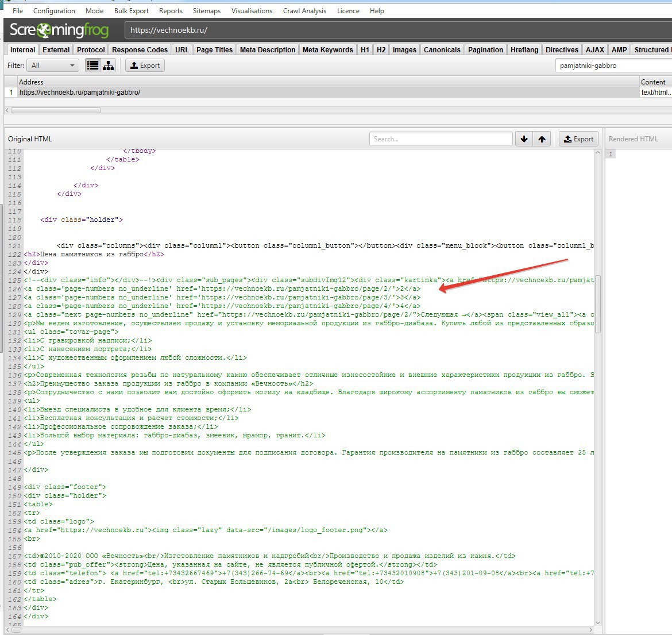The width and height of the screenshot is (672, 635).
Task: Click the Export button beside Filter
Action: coord(145,65)
